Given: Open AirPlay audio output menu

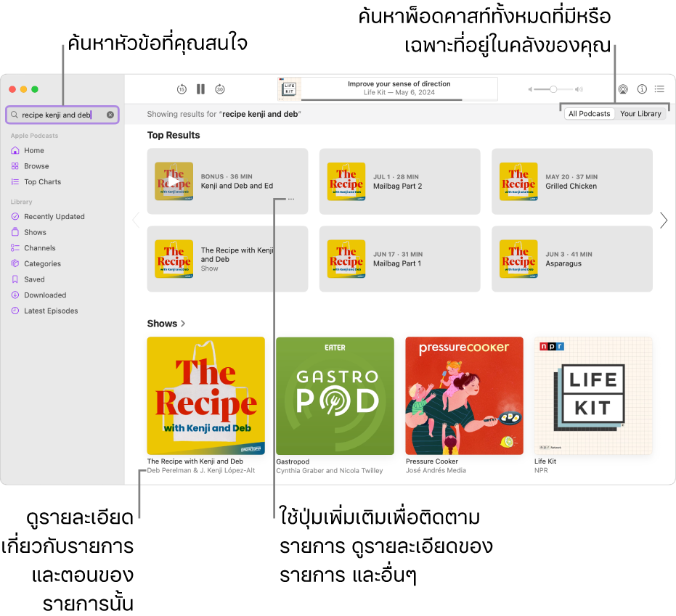Looking at the screenshot, I should pos(622,89).
